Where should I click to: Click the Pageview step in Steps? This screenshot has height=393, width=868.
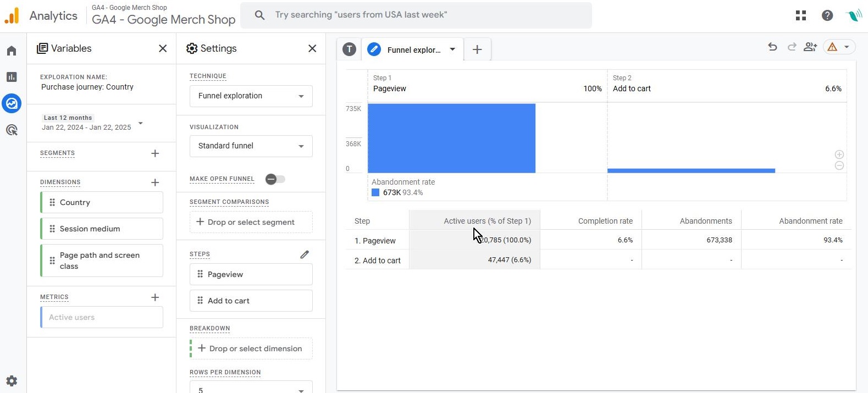click(251, 274)
